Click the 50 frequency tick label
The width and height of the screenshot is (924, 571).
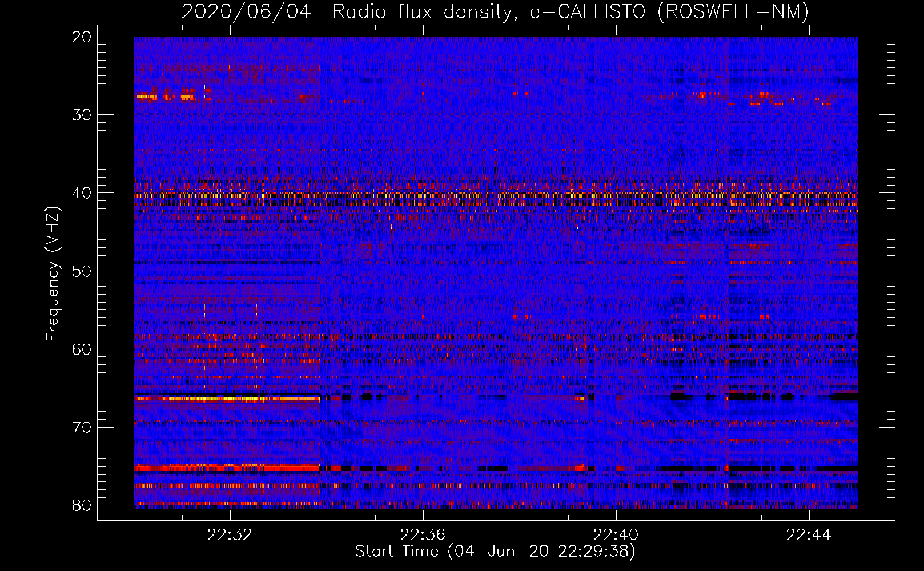pyautogui.click(x=82, y=271)
